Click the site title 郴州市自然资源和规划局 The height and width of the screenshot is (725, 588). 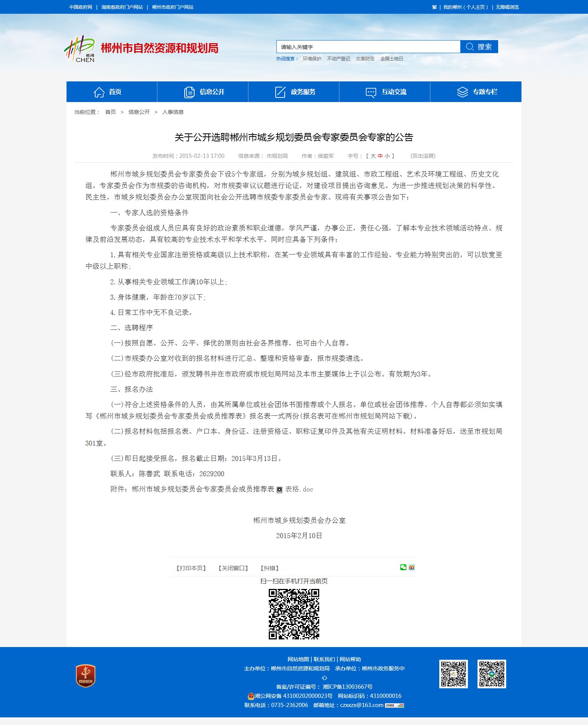pos(159,48)
